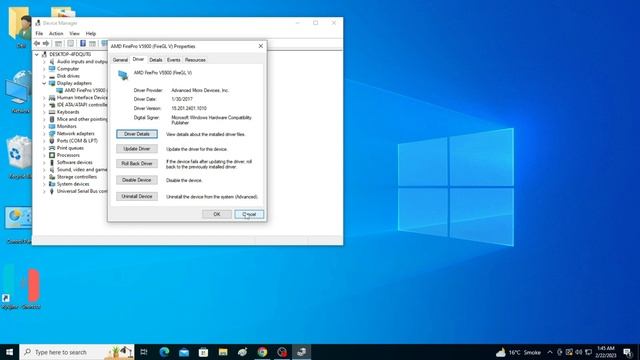Open the notification center icon
This screenshot has width=640, height=360.
click(x=628, y=352)
